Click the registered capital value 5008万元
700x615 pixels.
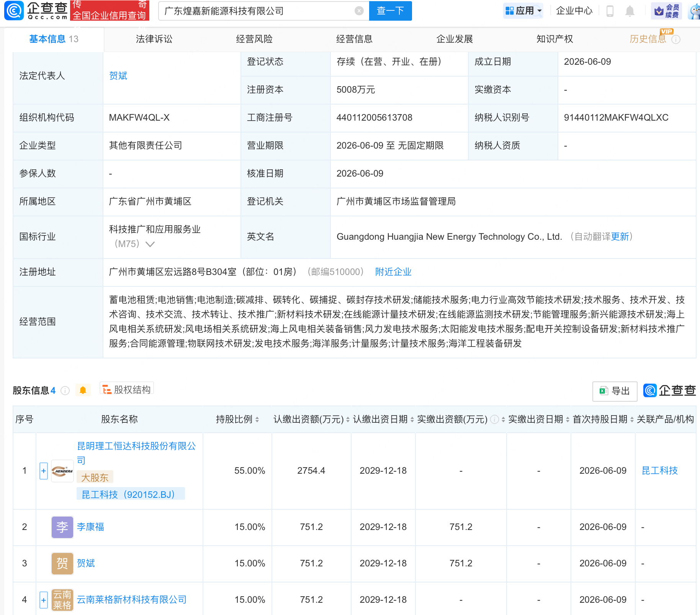pos(356,90)
